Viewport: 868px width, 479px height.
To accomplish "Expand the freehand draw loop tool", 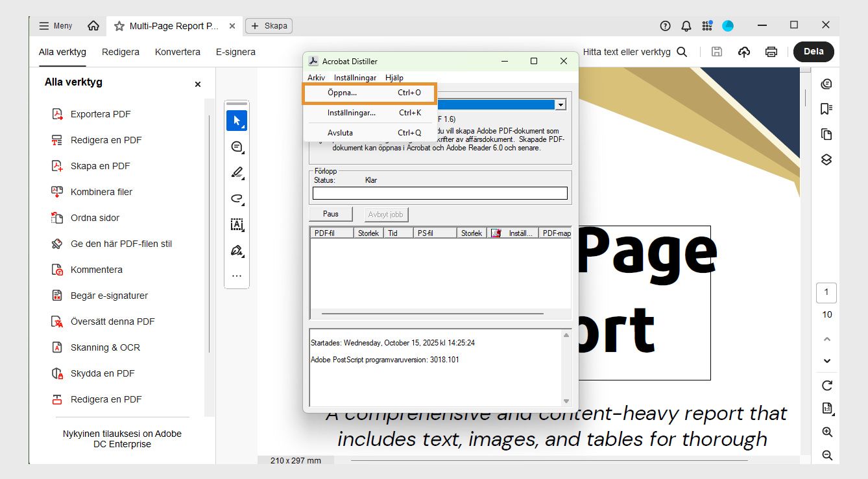I will point(237,199).
